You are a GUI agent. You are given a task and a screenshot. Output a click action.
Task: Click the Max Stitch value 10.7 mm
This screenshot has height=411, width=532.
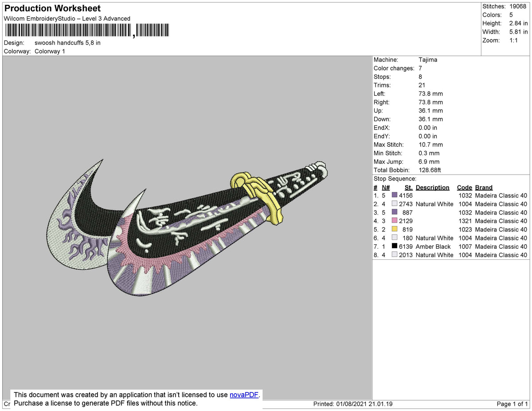[x=430, y=145]
